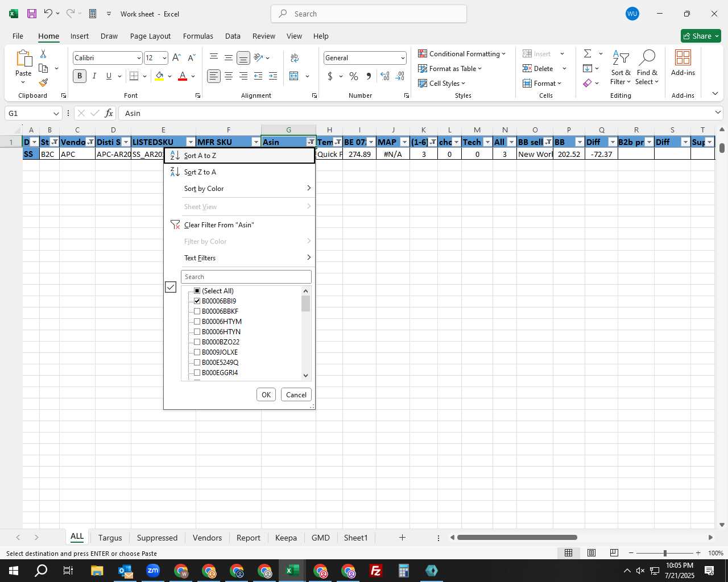Toggle Italic formatting
Screen dimensions: 728x582
[94, 76]
